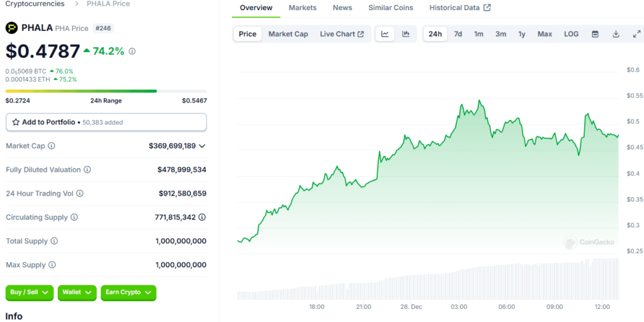Switch to line chart view icon

pos(385,34)
